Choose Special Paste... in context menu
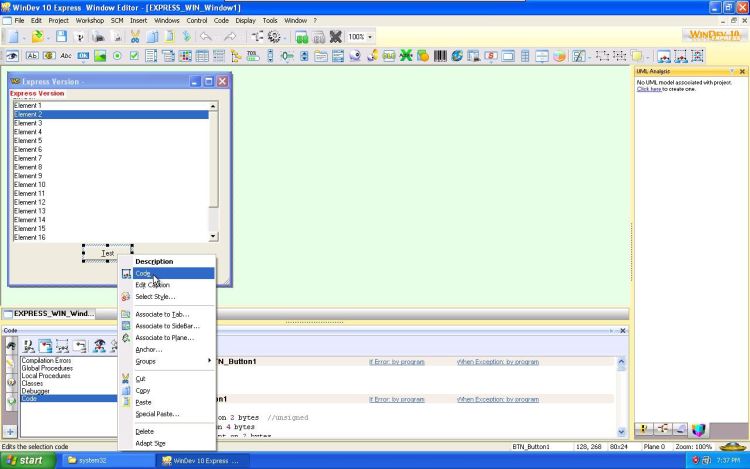This screenshot has height=469, width=750. pos(167,414)
